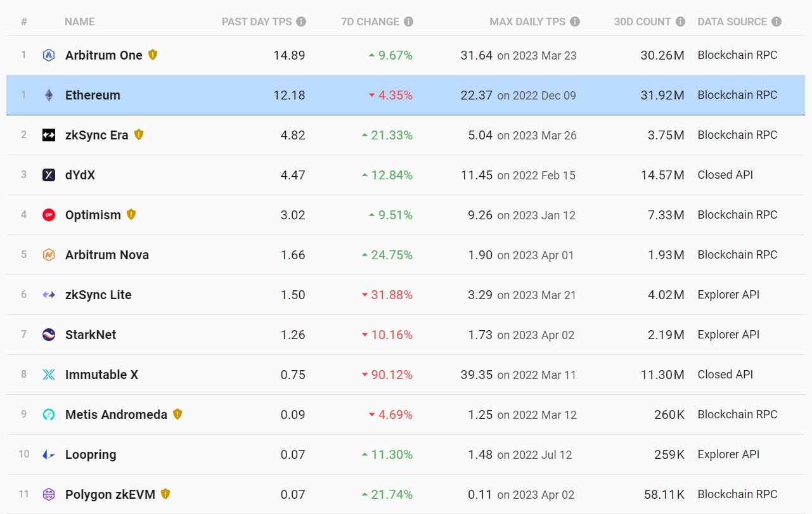Screen dimensions: 812x514
Task: Click StarkNet's 1.73 max daily TPS
Action: pyautogui.click(x=480, y=335)
